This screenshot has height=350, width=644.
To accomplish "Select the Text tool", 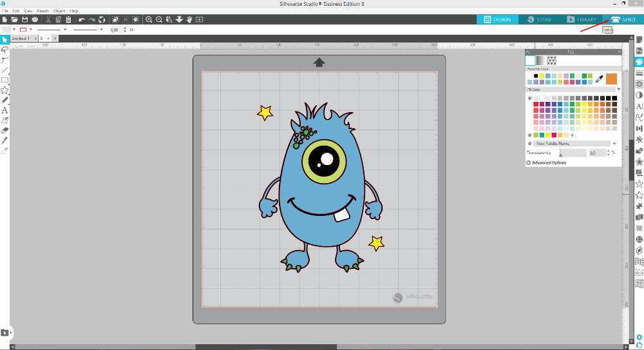I will click(x=5, y=110).
